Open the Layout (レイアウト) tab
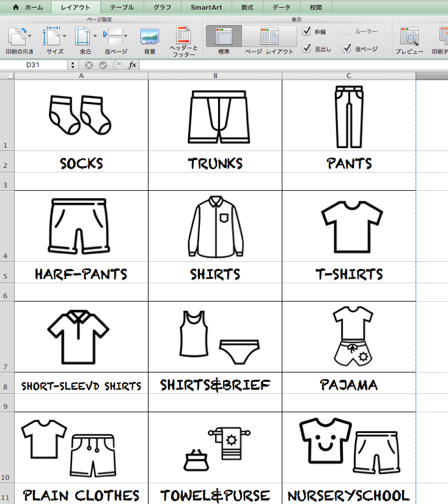The width and height of the screenshot is (448, 504). tap(75, 7)
